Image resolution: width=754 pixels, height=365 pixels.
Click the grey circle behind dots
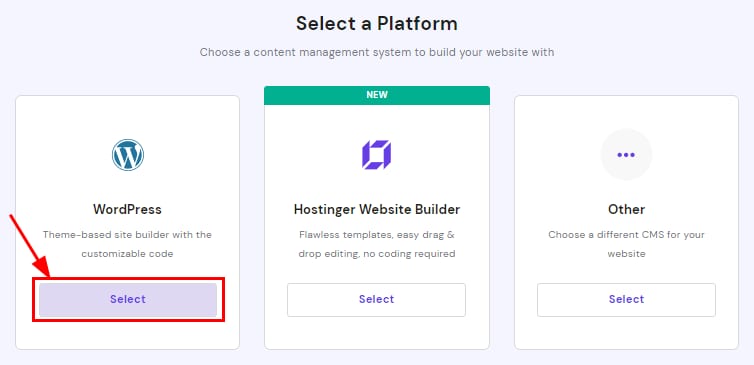click(626, 155)
